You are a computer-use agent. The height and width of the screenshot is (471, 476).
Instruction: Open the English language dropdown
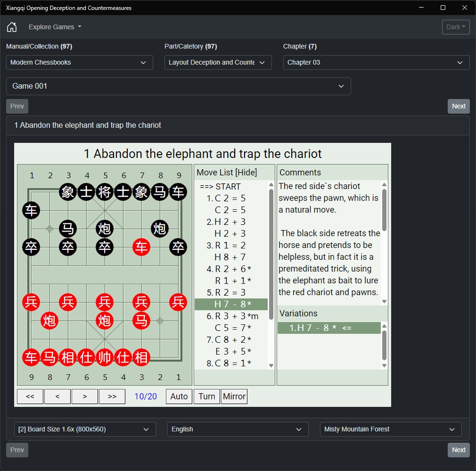click(x=238, y=430)
